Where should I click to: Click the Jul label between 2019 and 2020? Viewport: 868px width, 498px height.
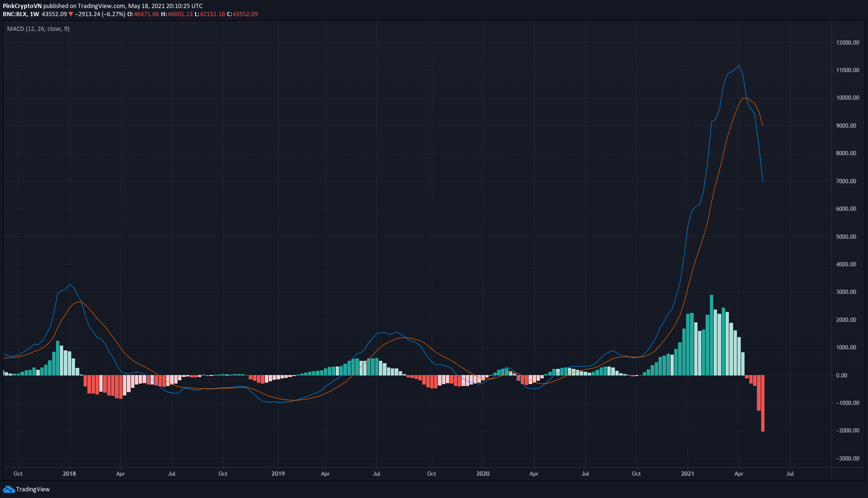(377, 474)
